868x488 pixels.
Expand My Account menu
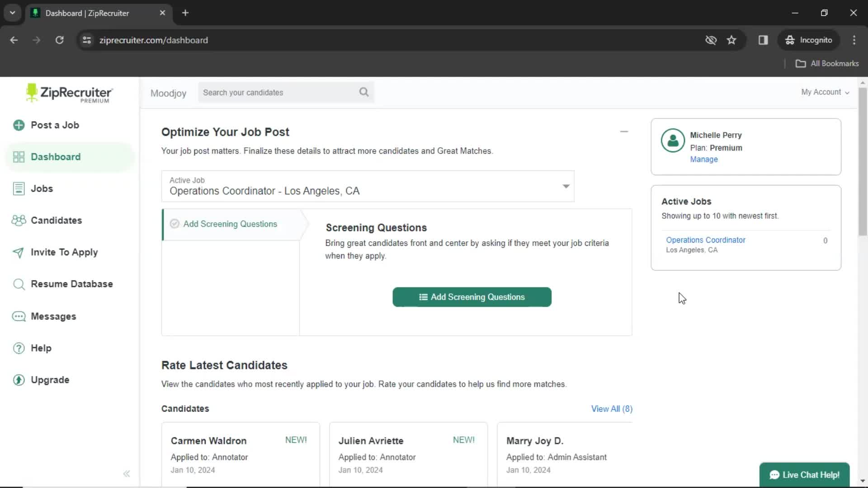pyautogui.click(x=825, y=92)
